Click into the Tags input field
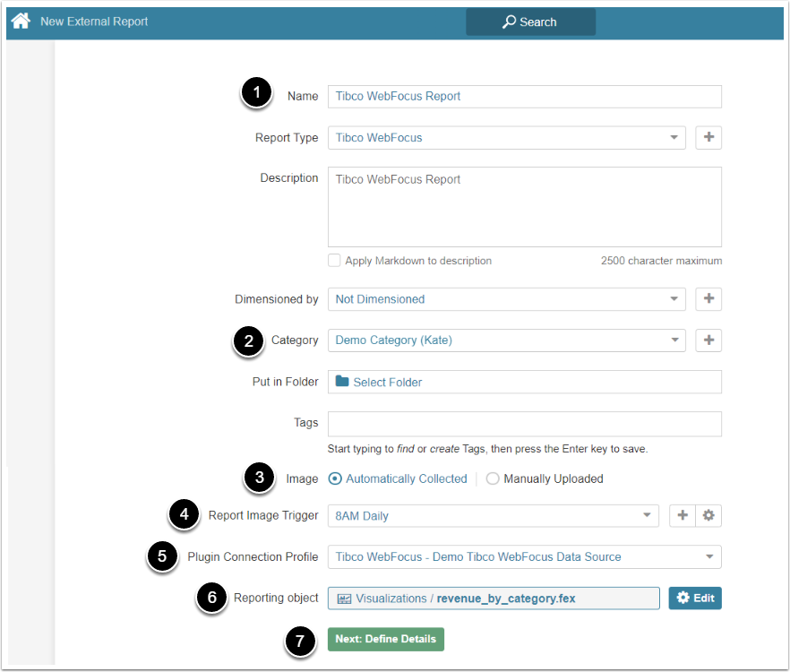Screen dimensions: 790x672 (525, 424)
